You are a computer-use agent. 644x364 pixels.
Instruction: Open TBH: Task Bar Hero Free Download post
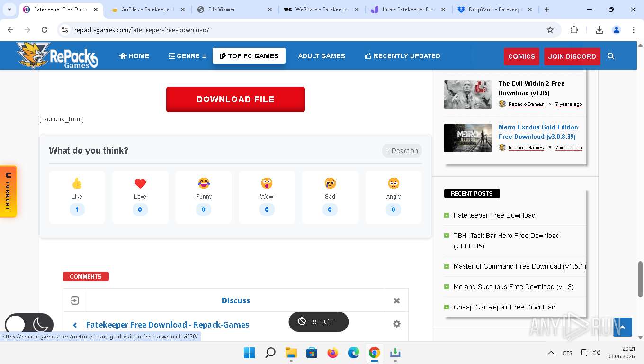[x=507, y=241]
